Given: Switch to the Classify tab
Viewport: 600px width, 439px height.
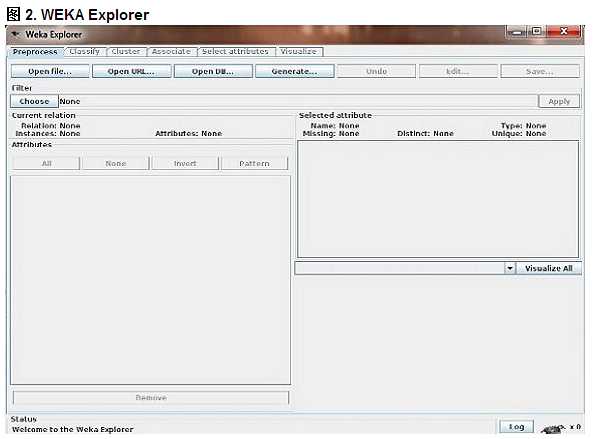Looking at the screenshot, I should pyautogui.click(x=85, y=51).
